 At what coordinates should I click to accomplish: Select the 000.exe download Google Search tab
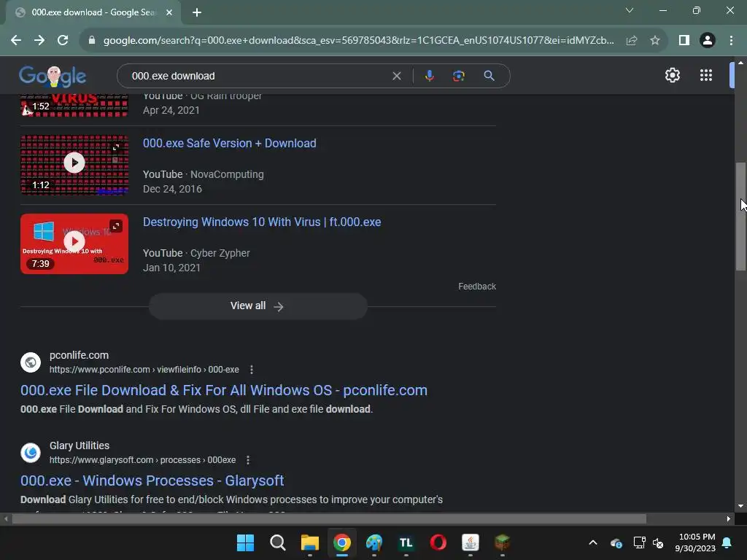(x=93, y=12)
